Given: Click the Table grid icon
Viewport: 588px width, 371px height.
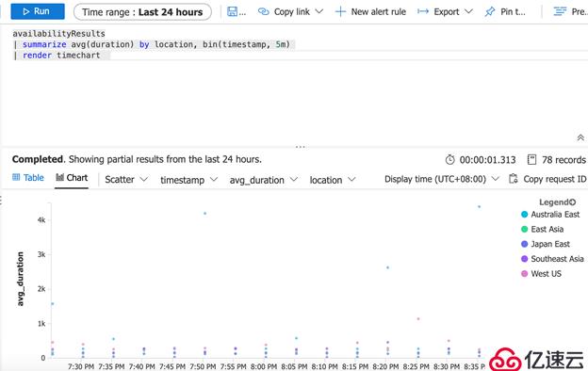Looking at the screenshot, I should click(x=16, y=177).
